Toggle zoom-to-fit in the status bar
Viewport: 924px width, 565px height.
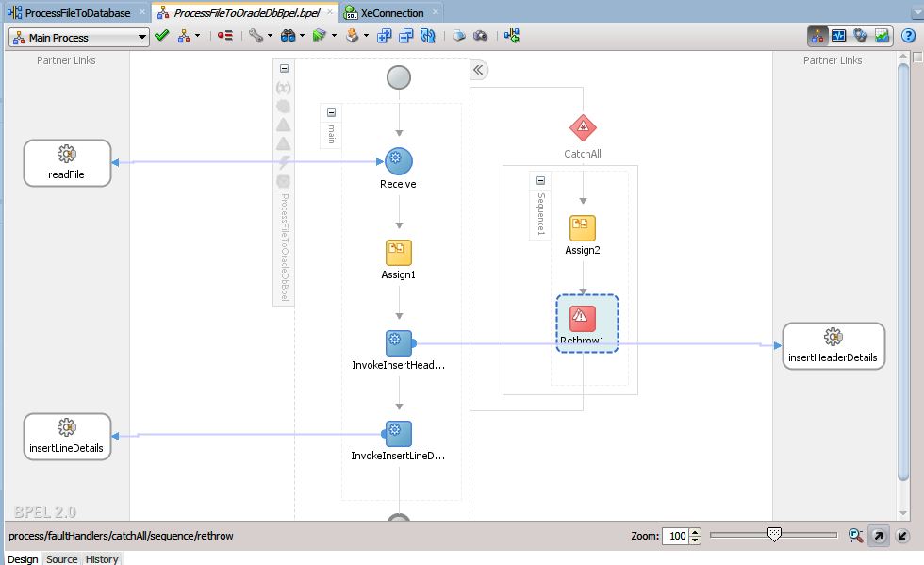pyautogui.click(x=856, y=536)
